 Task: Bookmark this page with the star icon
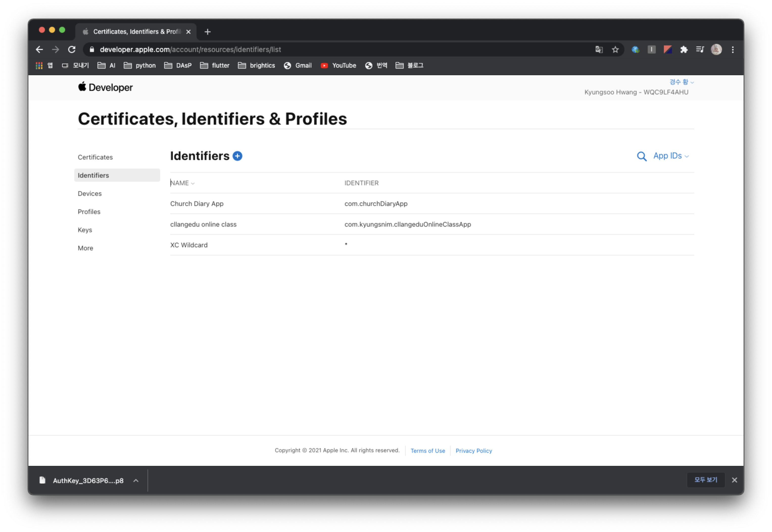pyautogui.click(x=615, y=50)
